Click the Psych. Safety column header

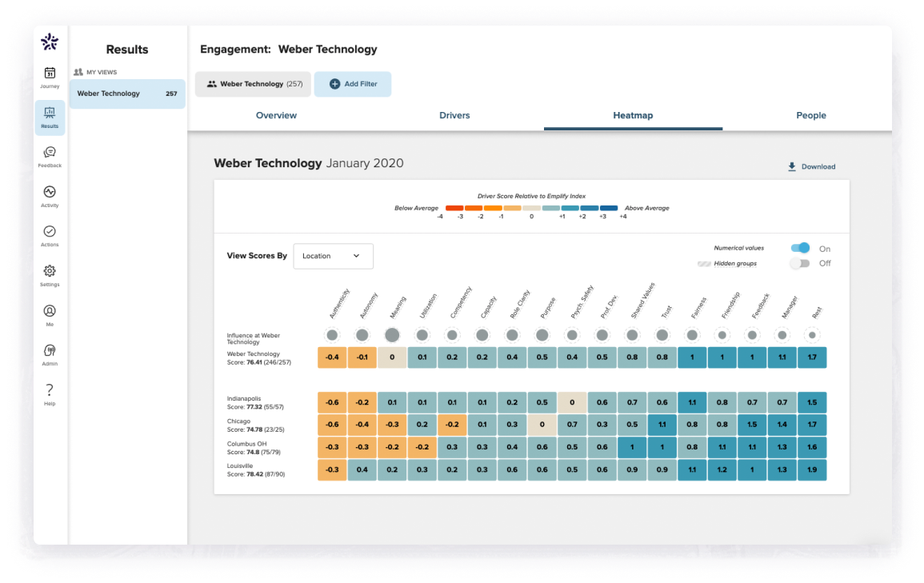coord(582,302)
